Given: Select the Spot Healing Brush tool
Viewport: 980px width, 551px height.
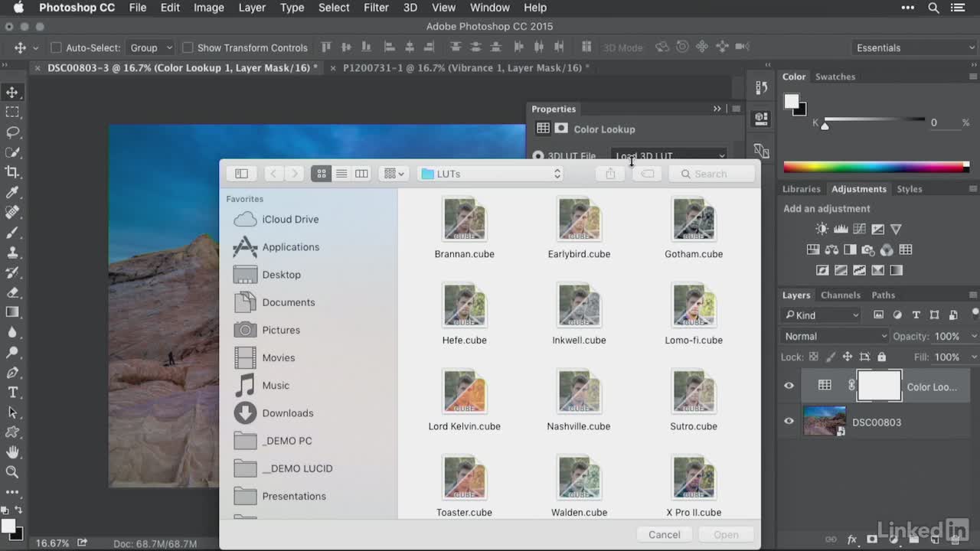Looking at the screenshot, I should tap(12, 213).
